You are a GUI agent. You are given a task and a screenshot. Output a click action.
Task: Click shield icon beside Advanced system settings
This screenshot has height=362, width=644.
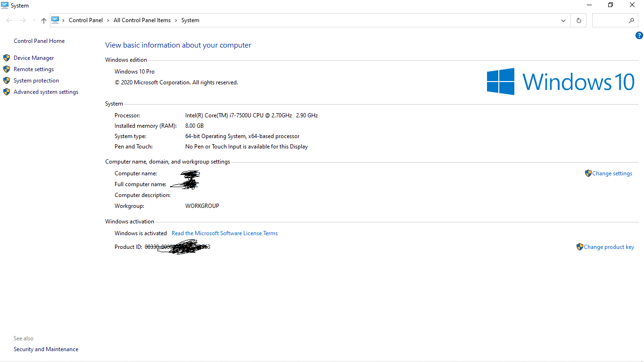[7, 92]
